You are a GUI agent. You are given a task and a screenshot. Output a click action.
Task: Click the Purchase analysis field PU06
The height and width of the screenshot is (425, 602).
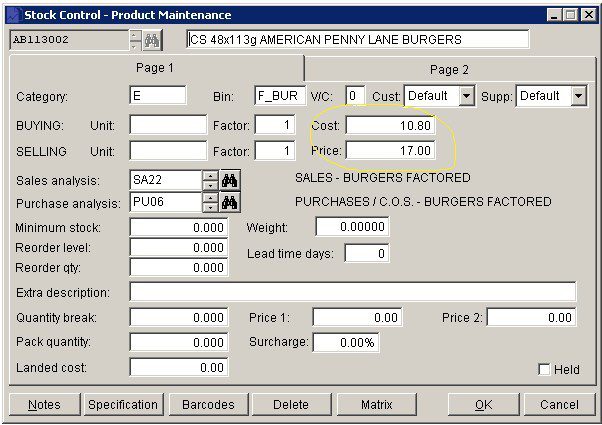pos(166,202)
